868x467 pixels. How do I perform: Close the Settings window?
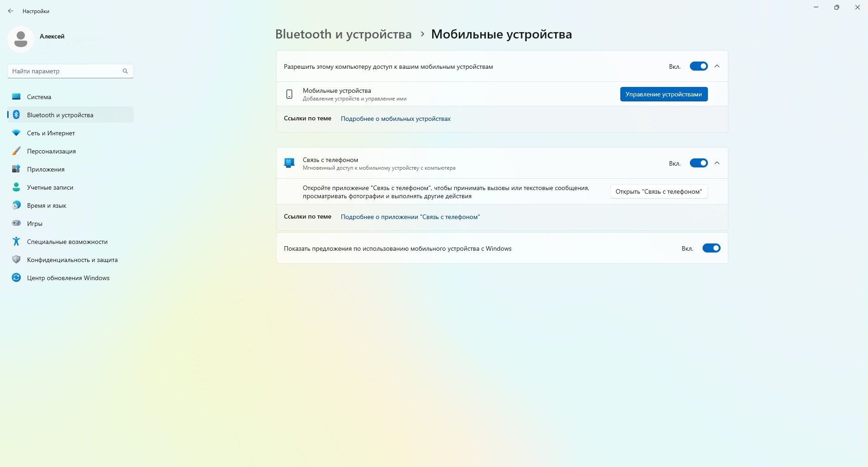click(858, 7)
